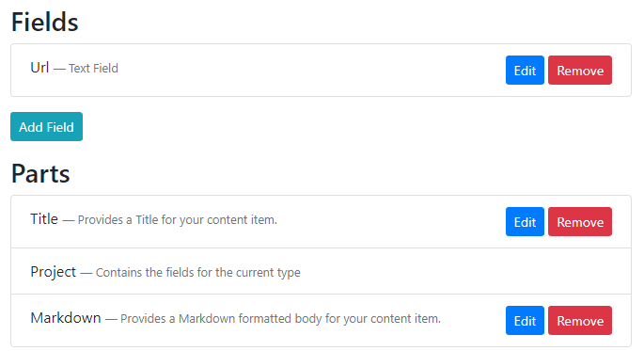Edit the Title part
The image size is (644, 351).
(525, 222)
